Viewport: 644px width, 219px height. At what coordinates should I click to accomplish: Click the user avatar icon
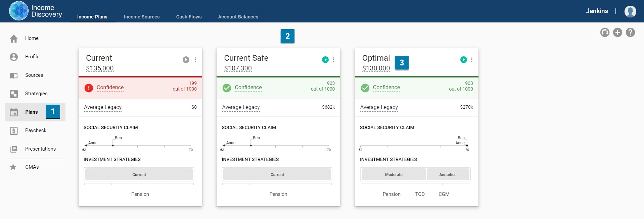(x=630, y=11)
